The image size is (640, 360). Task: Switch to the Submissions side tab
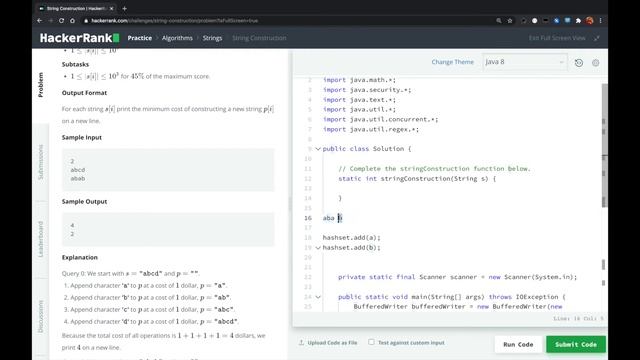[x=40, y=162]
